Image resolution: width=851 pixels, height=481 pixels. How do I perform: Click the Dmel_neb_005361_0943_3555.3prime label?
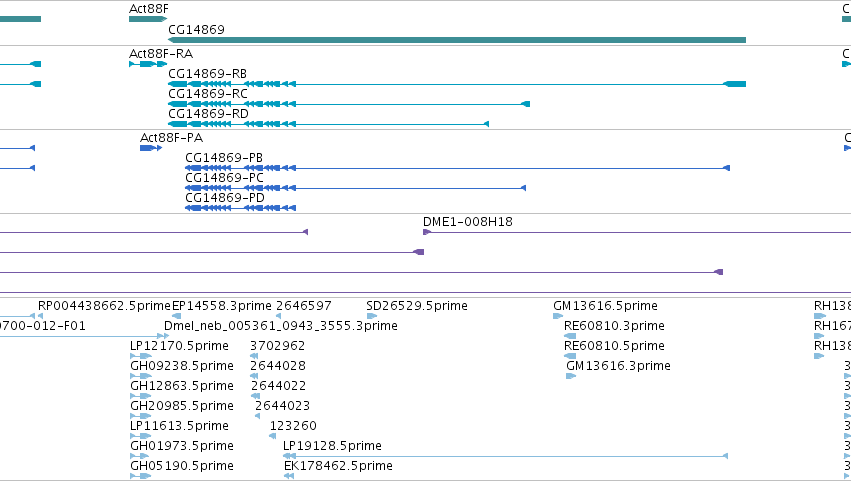281,326
